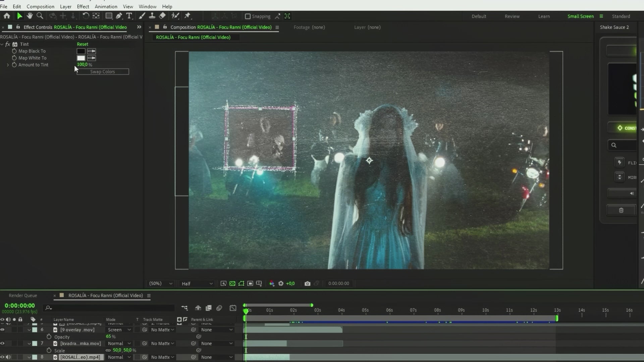Image resolution: width=644 pixels, height=362 pixels.
Task: Pick Map Black To color with eyedropper
Action: [92, 51]
